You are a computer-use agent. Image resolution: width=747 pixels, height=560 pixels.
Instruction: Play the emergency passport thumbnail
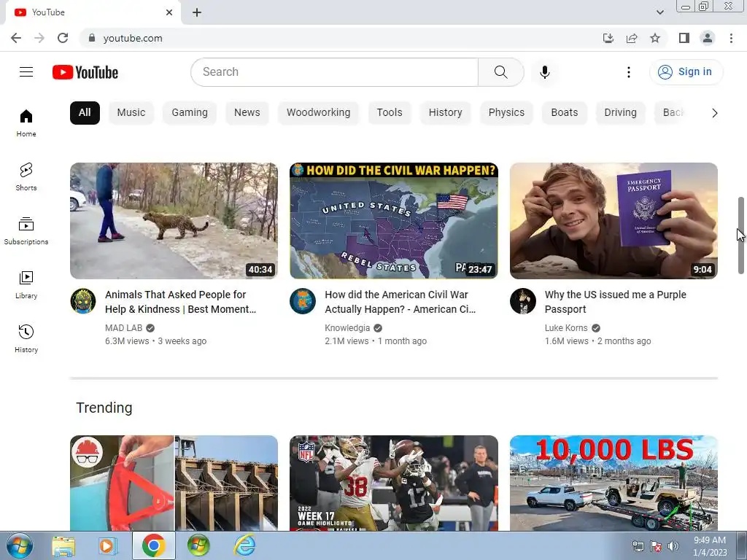pyautogui.click(x=614, y=221)
